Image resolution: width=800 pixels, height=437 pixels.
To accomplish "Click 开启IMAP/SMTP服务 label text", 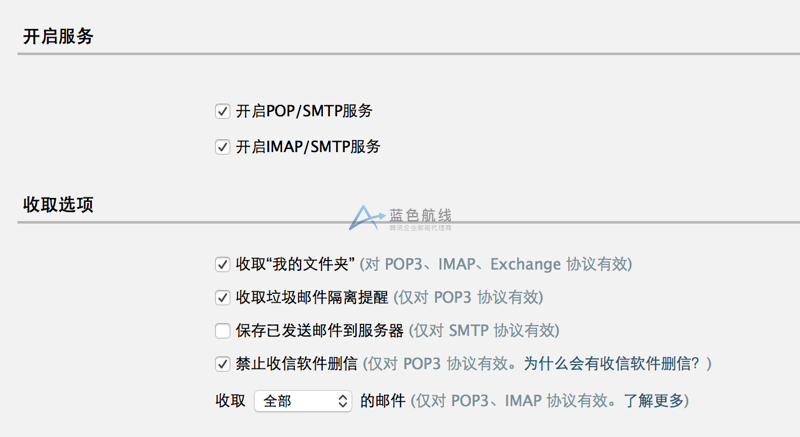I will (x=308, y=147).
